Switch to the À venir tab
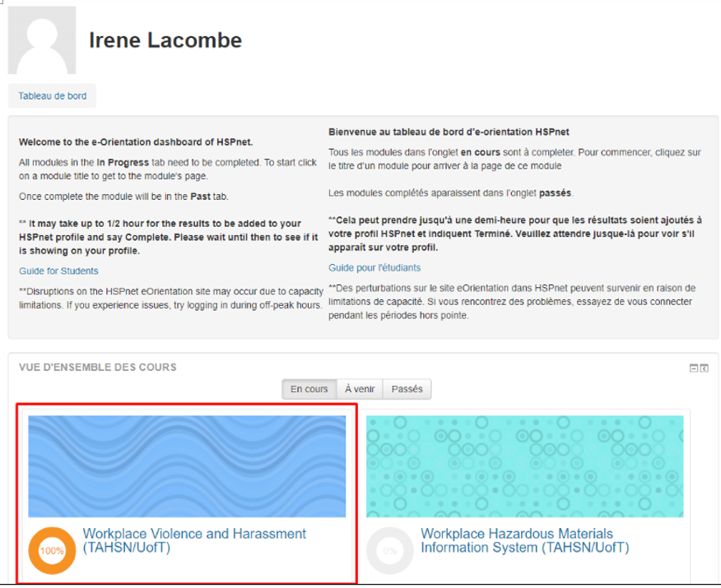 (x=360, y=389)
